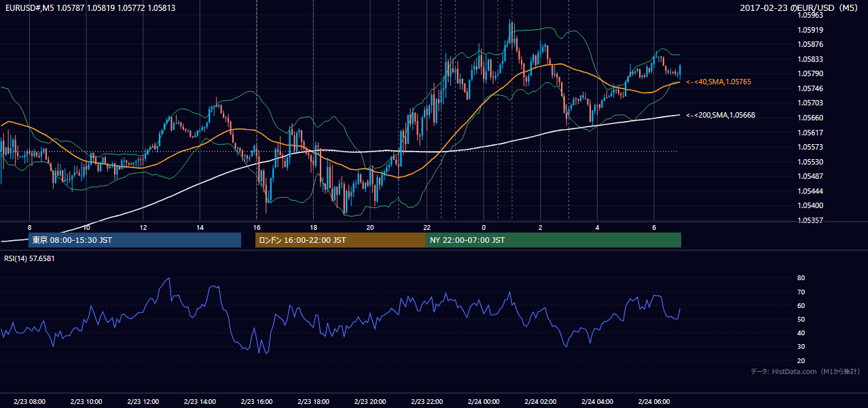Click the 2/24 00:00 time axis label
This screenshot has width=868, height=408.
pyautogui.click(x=484, y=402)
